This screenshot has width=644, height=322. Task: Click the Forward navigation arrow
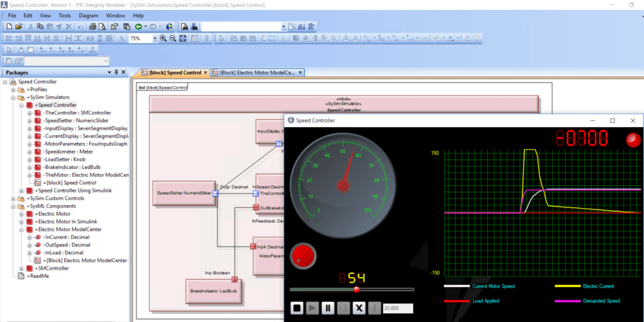[x=153, y=26]
